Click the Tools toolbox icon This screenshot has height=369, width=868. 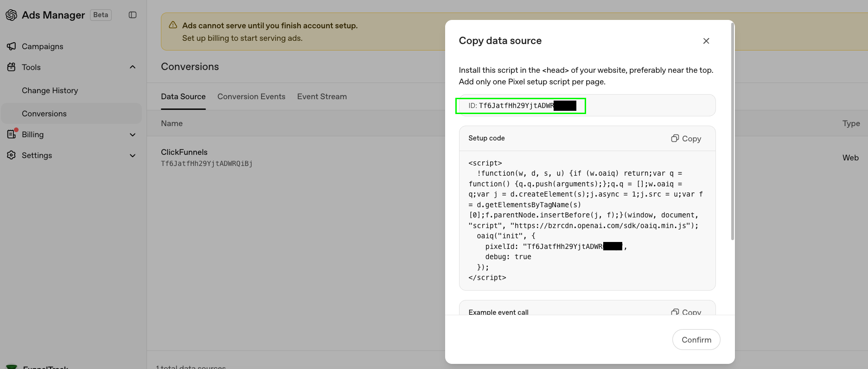click(12, 67)
